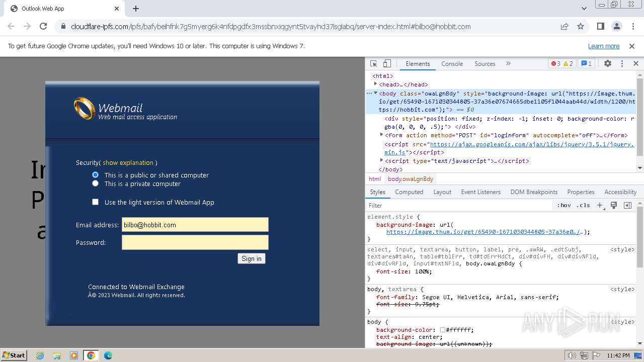Click the Sign in button
The image size is (644, 362).
251,258
